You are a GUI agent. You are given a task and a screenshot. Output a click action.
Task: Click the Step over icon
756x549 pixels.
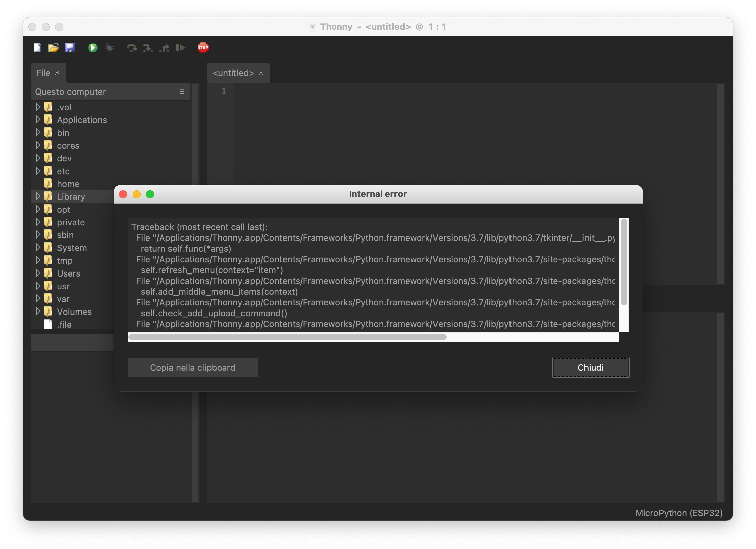[132, 48]
